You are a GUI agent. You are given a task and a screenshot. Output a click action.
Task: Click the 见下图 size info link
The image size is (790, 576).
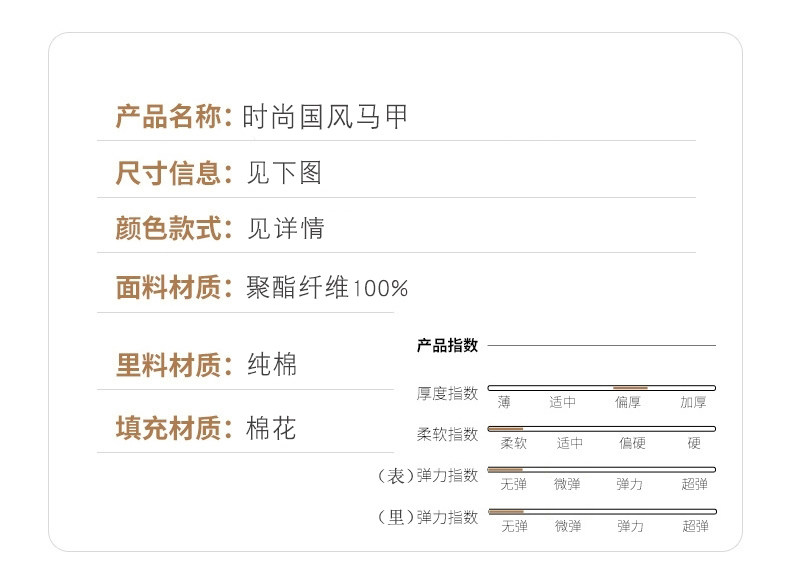pos(284,173)
